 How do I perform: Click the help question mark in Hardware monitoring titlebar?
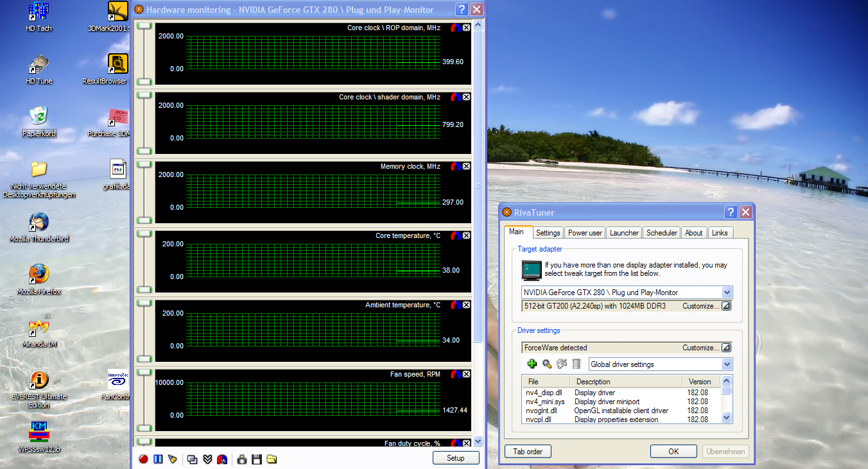(462, 10)
